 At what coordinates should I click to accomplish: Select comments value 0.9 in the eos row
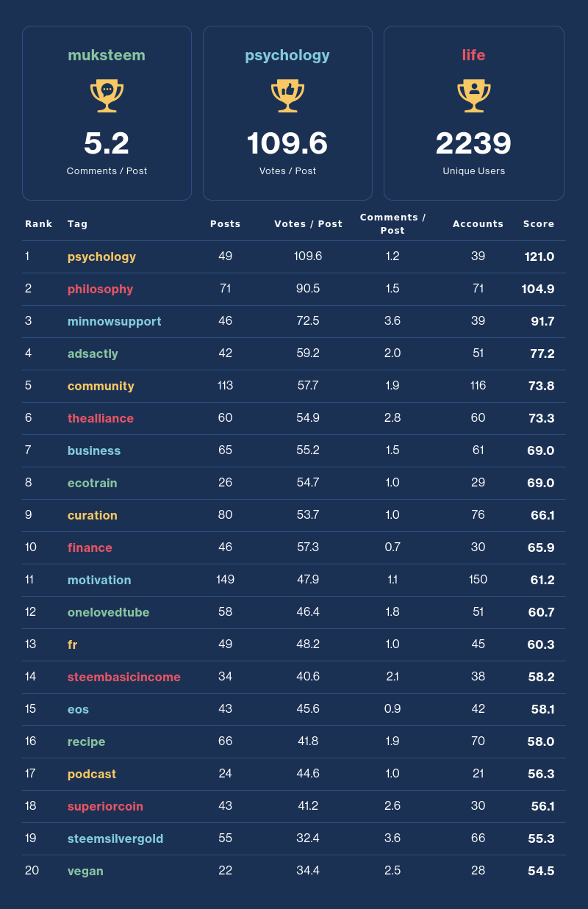(392, 709)
